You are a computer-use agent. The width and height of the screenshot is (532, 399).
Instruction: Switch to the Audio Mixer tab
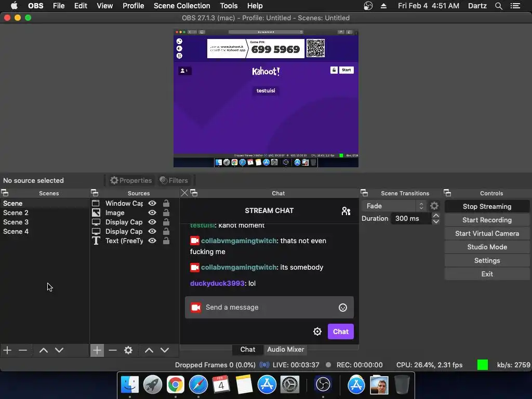pyautogui.click(x=285, y=350)
